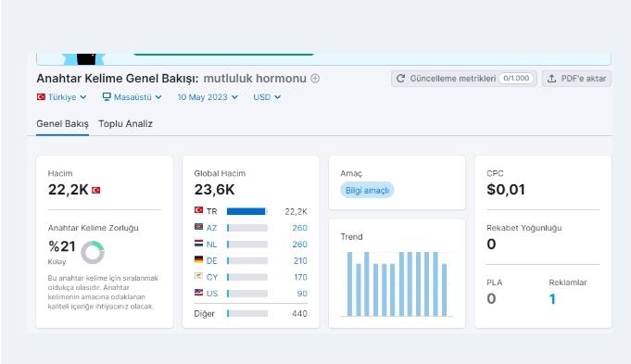Click the Reklamlar count 1 link
The width and height of the screenshot is (631, 364).
[552, 299]
